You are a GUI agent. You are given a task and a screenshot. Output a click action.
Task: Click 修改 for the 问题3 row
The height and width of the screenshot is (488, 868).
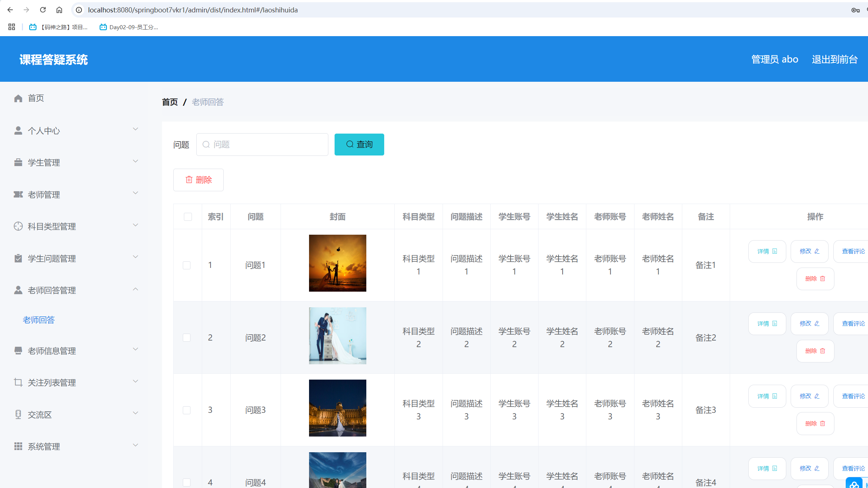click(x=810, y=396)
